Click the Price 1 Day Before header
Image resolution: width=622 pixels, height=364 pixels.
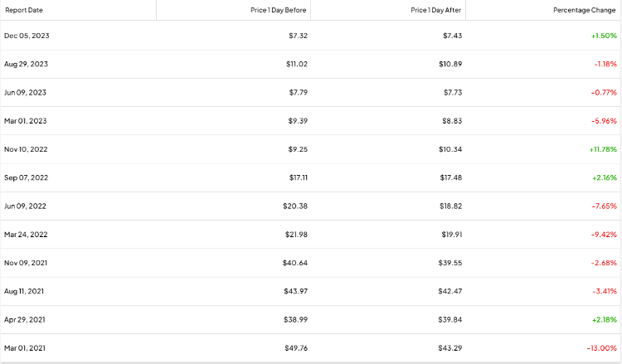point(277,10)
